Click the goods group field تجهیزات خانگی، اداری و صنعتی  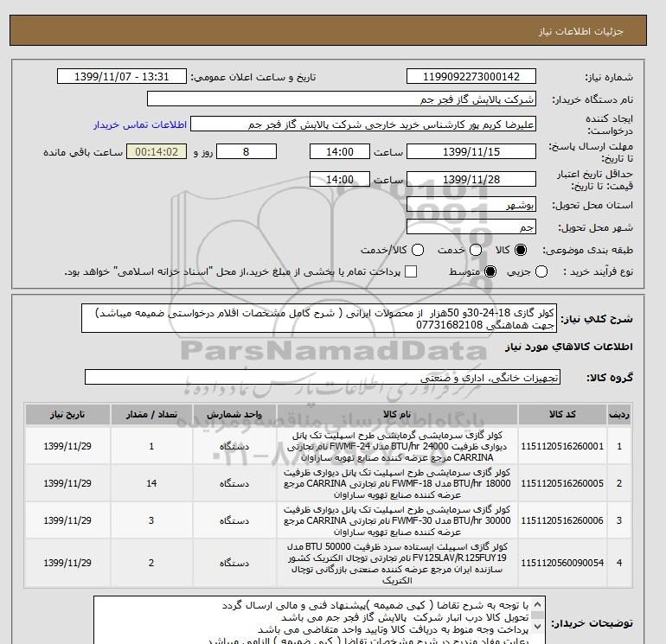tap(323, 378)
